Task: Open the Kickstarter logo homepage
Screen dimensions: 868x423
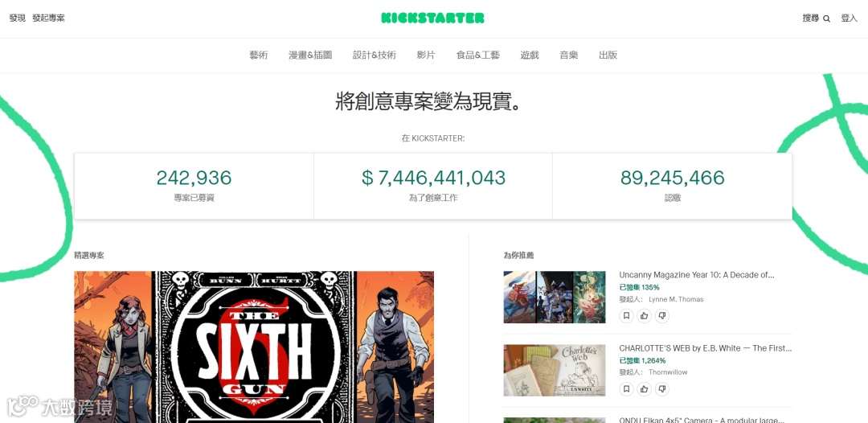Action: point(433,18)
